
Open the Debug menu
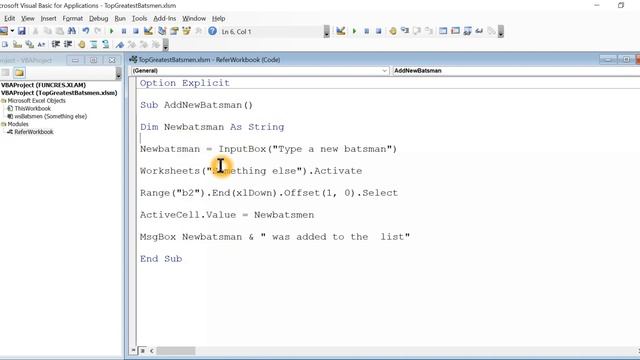click(98, 18)
